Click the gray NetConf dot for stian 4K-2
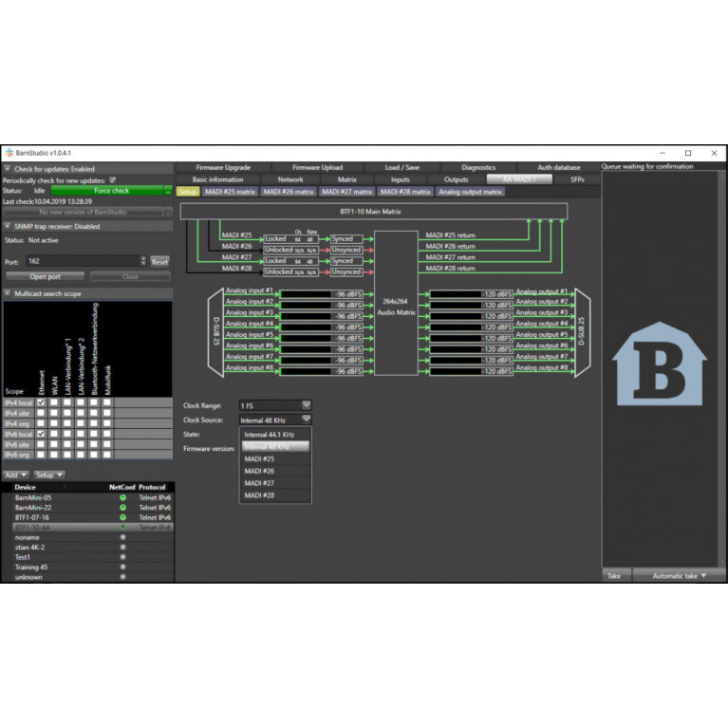 click(x=122, y=547)
